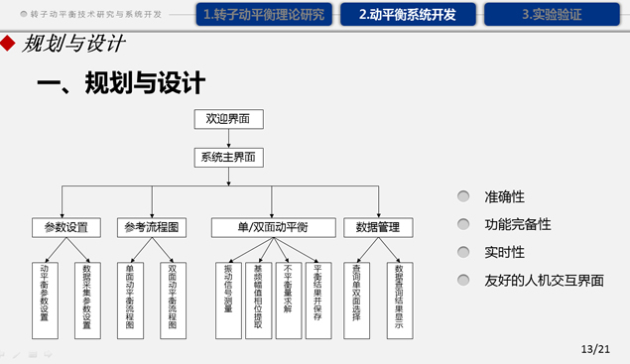Screen dimensions: 630x364
Task: Click the red diamond beside 规划与设计
Action: tap(7, 43)
